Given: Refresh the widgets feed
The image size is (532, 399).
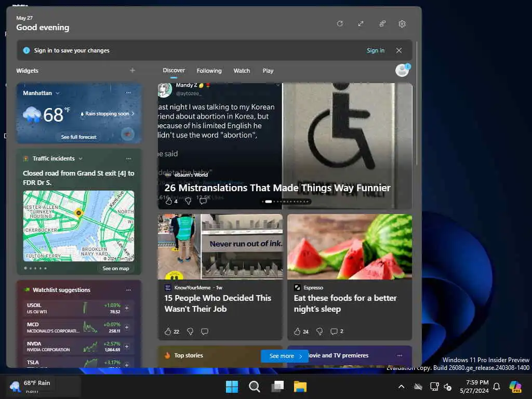Looking at the screenshot, I should point(340,24).
